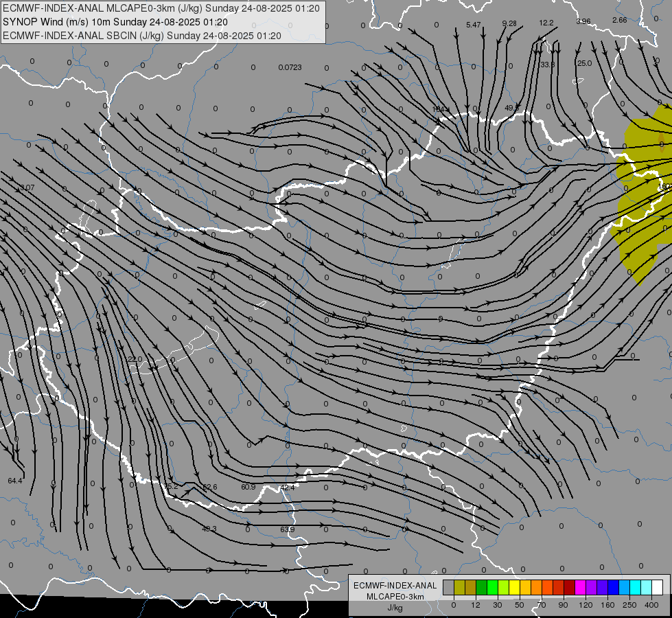Select the yellow swatch before 50
This screenshot has height=618, width=672.
(515, 587)
